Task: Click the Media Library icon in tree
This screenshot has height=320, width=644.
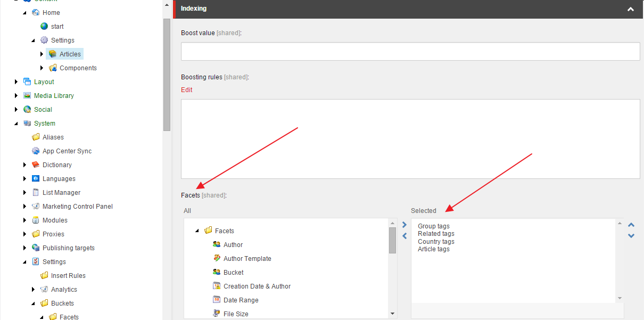Action: coord(28,96)
